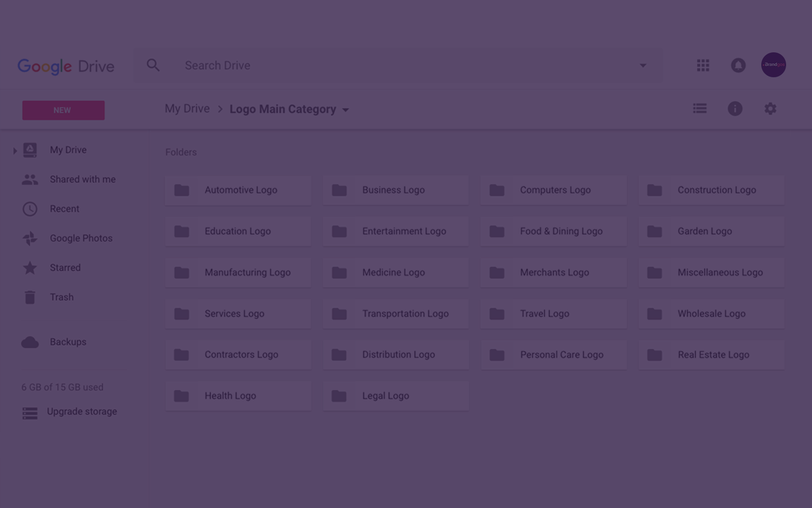This screenshot has width=812, height=508.
Task: Open the settings gear
Action: pos(770,108)
